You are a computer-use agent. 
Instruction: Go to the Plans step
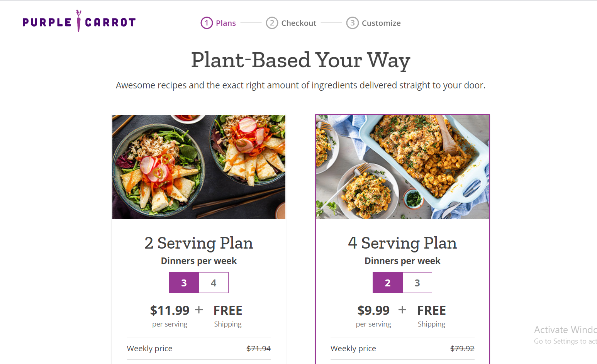[x=226, y=23]
